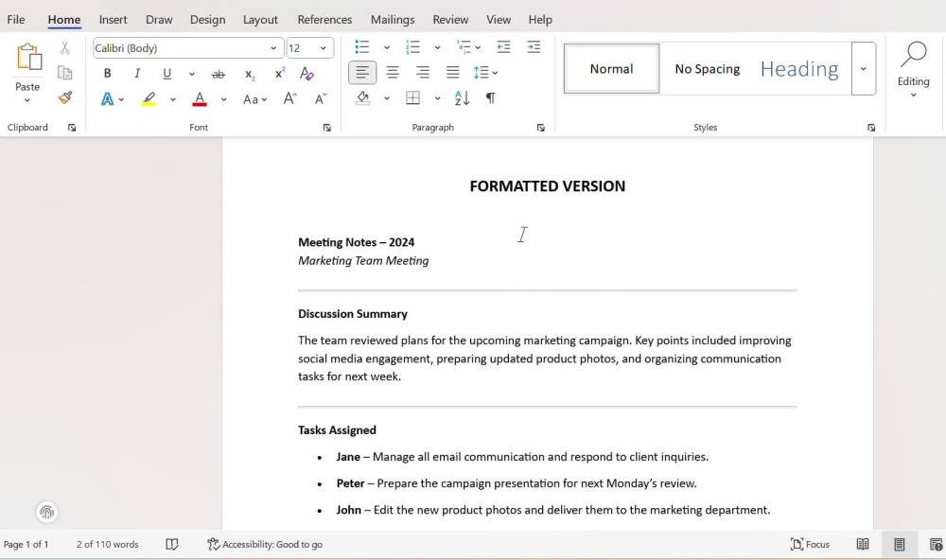Switch to the Layout tab

click(260, 19)
